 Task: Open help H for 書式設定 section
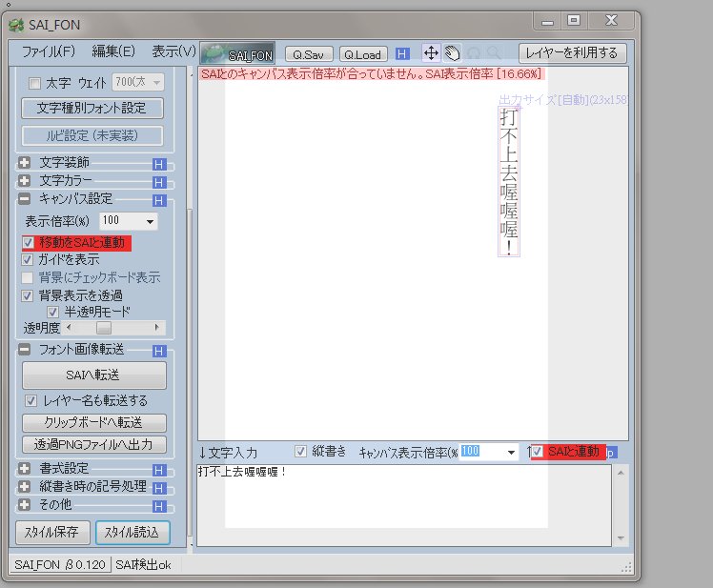[x=159, y=470]
